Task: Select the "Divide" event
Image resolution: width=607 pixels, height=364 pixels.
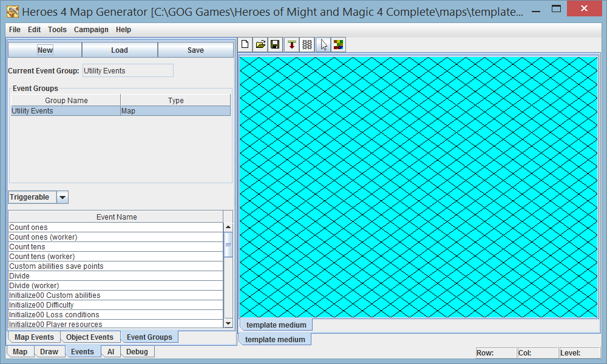Action: coord(116,275)
